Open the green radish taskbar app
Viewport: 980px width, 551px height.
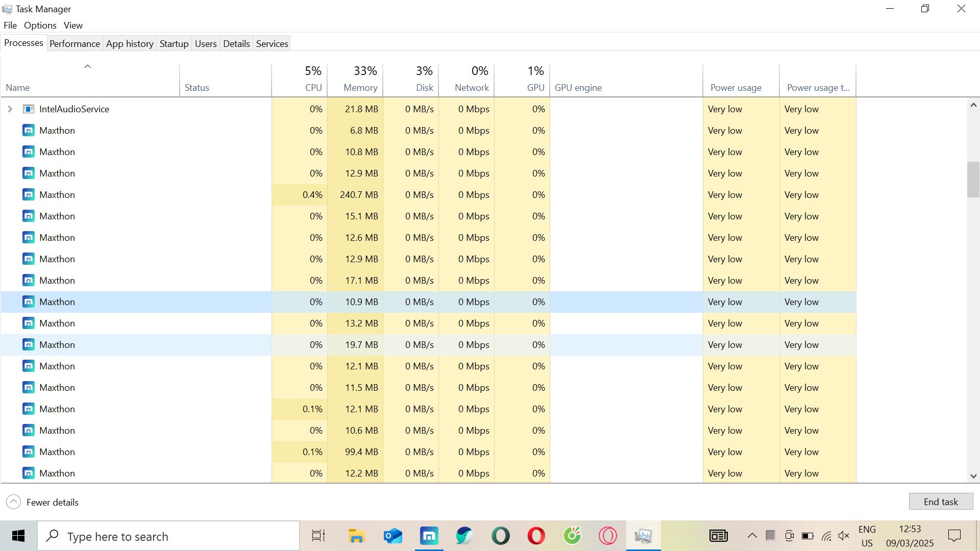click(x=572, y=536)
